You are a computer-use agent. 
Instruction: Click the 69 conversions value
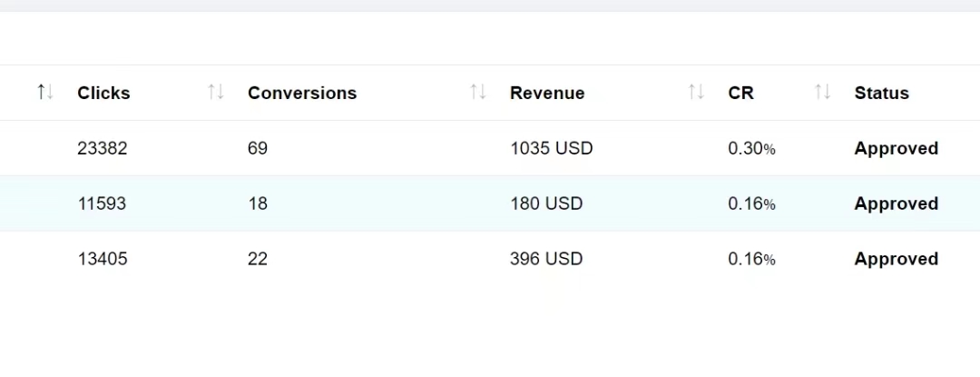click(x=258, y=148)
